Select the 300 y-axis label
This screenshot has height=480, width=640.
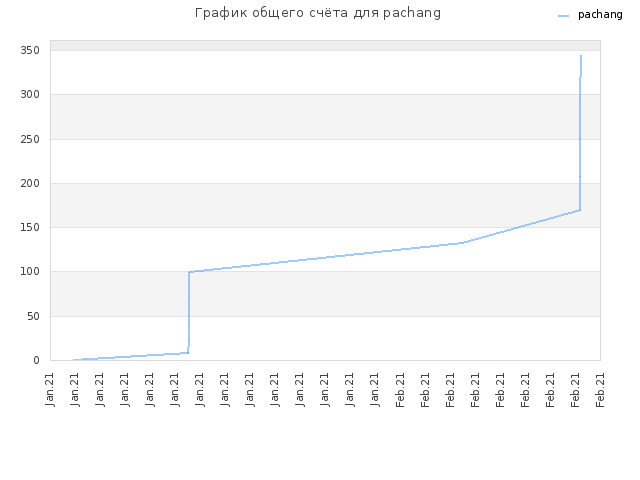pyautogui.click(x=30, y=95)
